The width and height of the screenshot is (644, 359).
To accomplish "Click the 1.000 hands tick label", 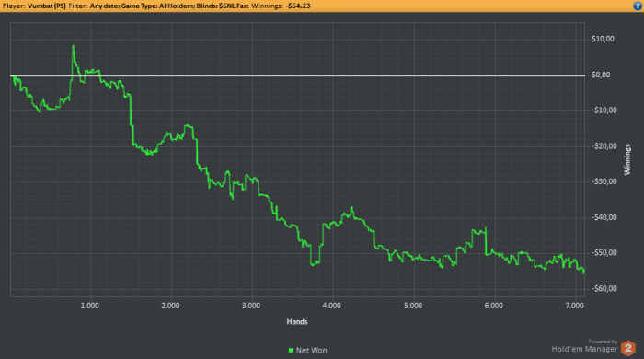I will tap(89, 306).
